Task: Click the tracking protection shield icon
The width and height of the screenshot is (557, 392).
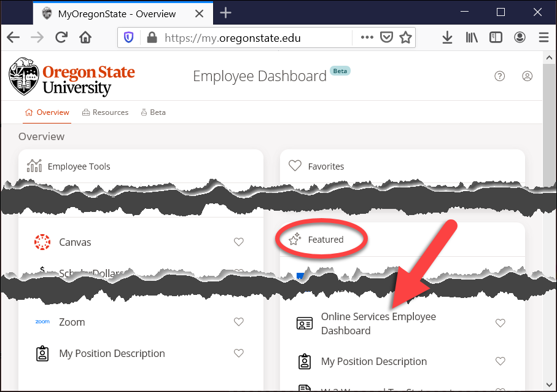Action: pos(128,37)
